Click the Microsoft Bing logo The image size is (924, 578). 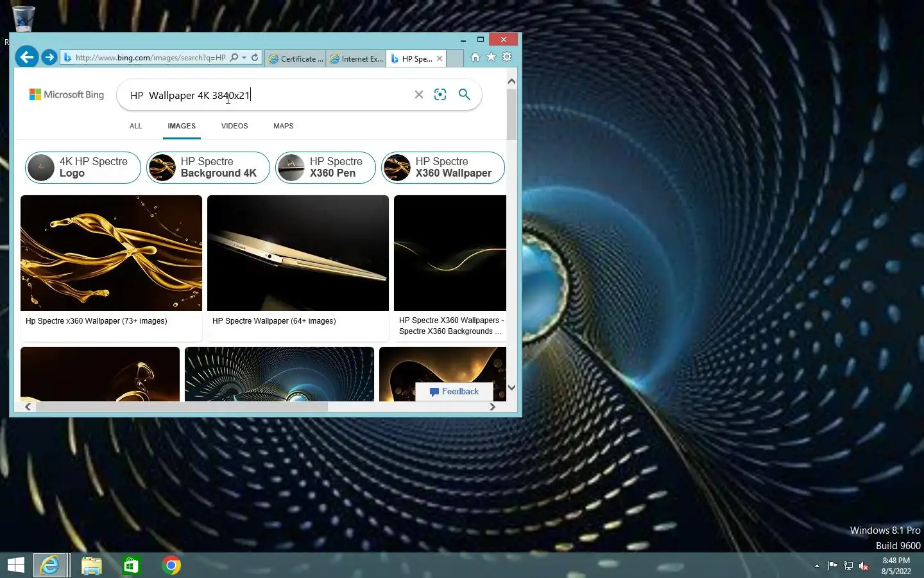coord(67,94)
